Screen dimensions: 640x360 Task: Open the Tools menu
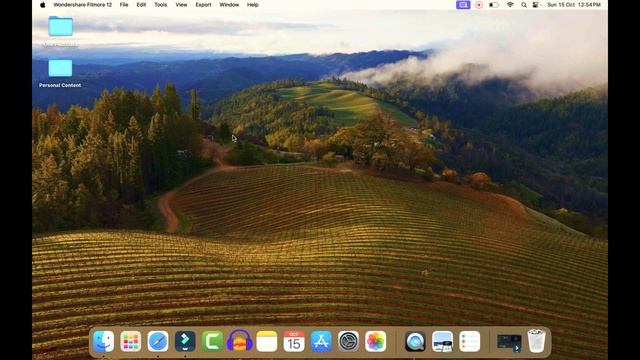pos(160,5)
